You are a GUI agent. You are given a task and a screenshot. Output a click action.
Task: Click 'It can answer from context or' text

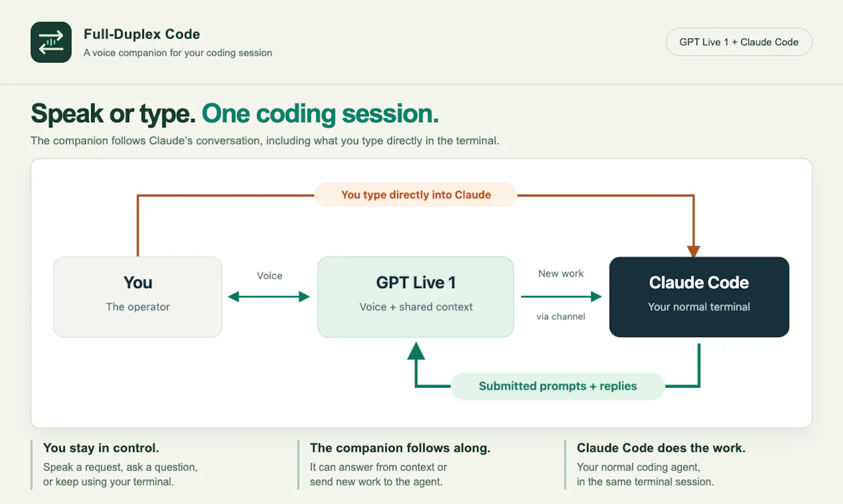(378, 467)
